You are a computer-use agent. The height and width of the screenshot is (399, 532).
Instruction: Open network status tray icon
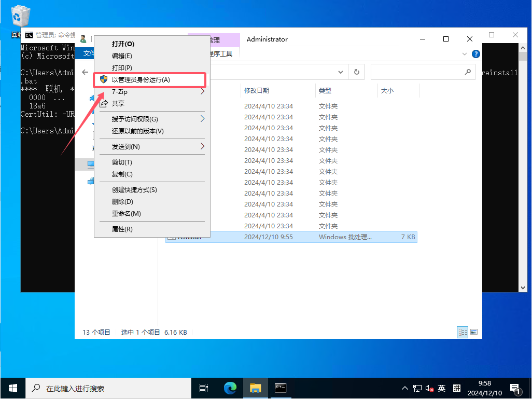pos(417,388)
